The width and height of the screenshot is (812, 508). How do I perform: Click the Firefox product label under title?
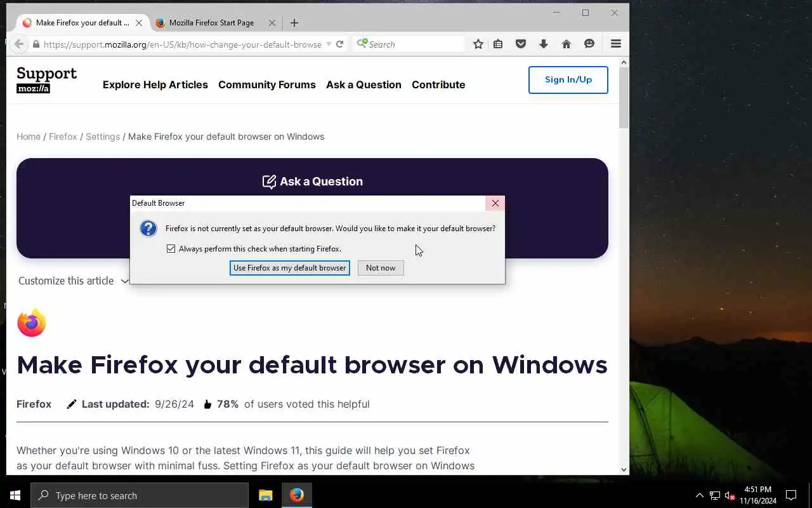(34, 404)
